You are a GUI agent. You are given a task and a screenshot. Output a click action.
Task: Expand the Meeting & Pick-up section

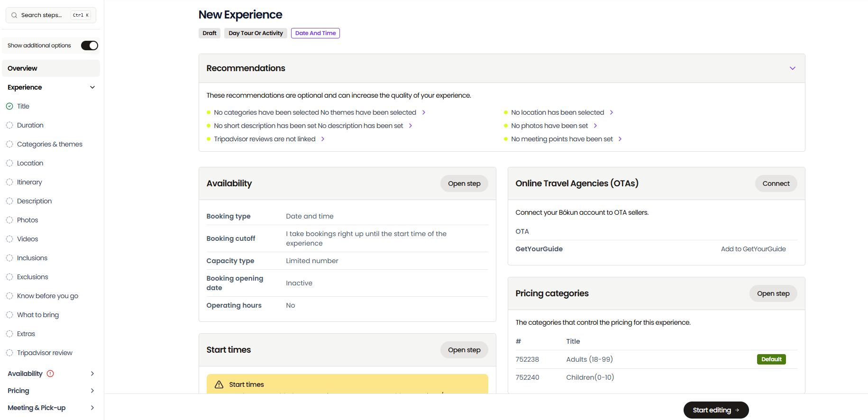[92, 408]
